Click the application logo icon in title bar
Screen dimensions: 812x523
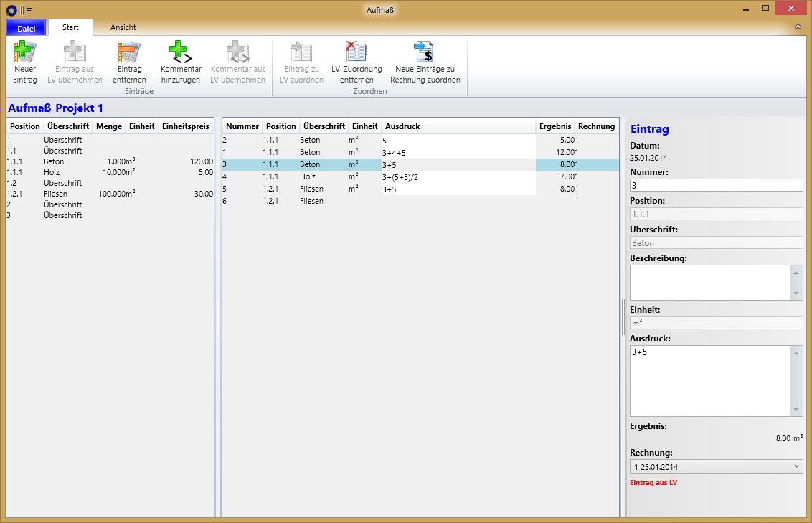tap(11, 10)
